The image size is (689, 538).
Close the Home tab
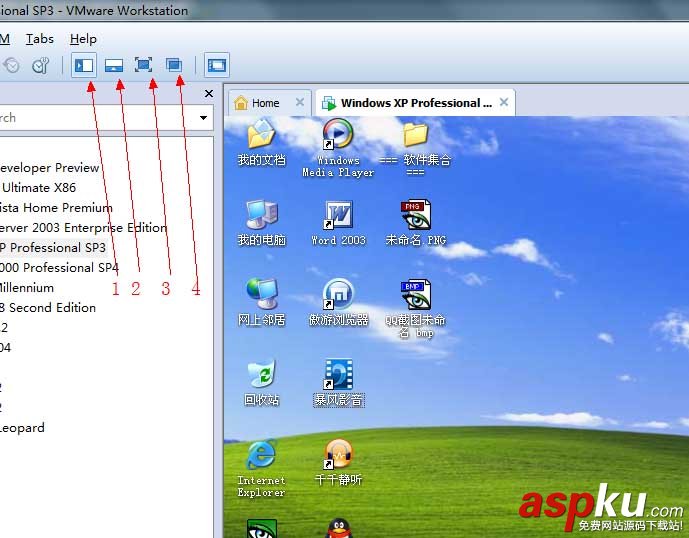(300, 102)
